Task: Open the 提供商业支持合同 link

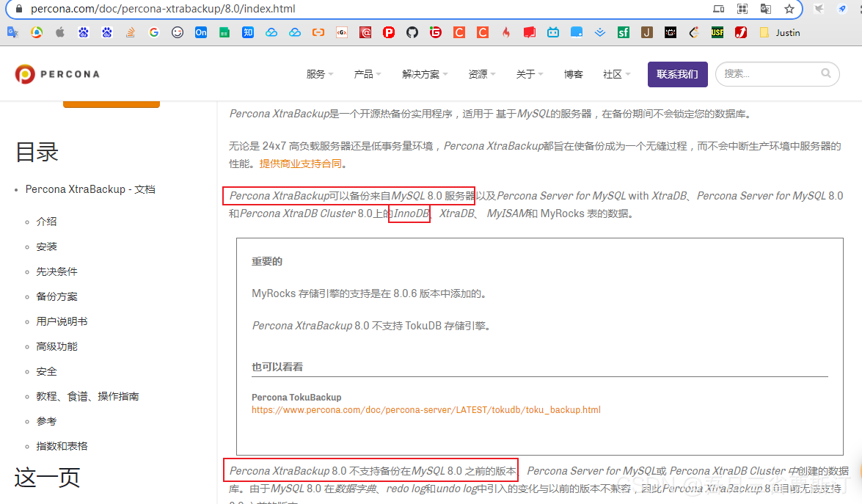Action: coord(301,164)
